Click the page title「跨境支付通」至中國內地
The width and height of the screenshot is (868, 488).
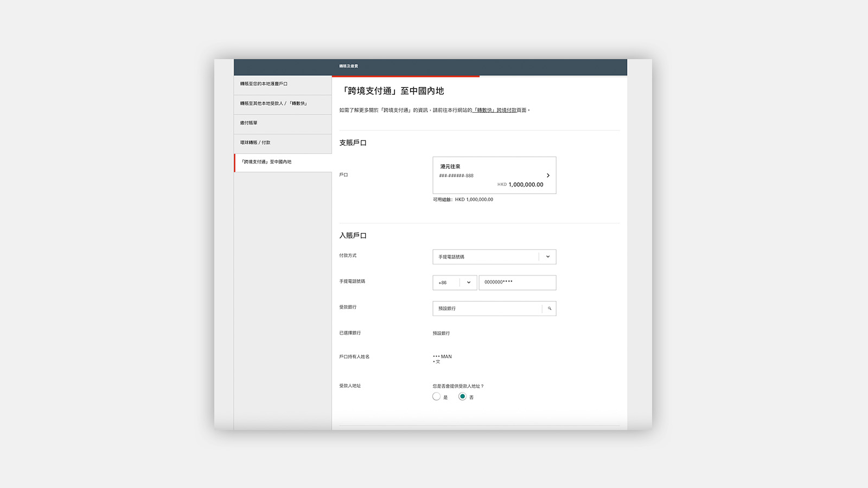(392, 91)
